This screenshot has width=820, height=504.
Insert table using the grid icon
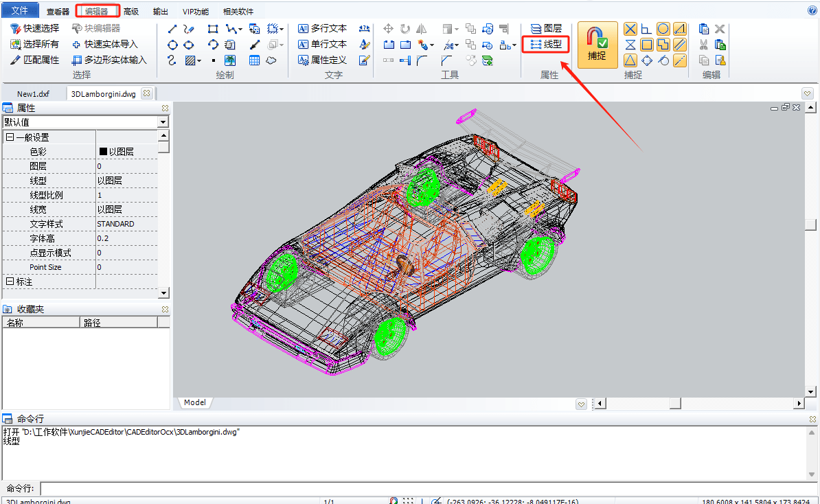(x=254, y=60)
